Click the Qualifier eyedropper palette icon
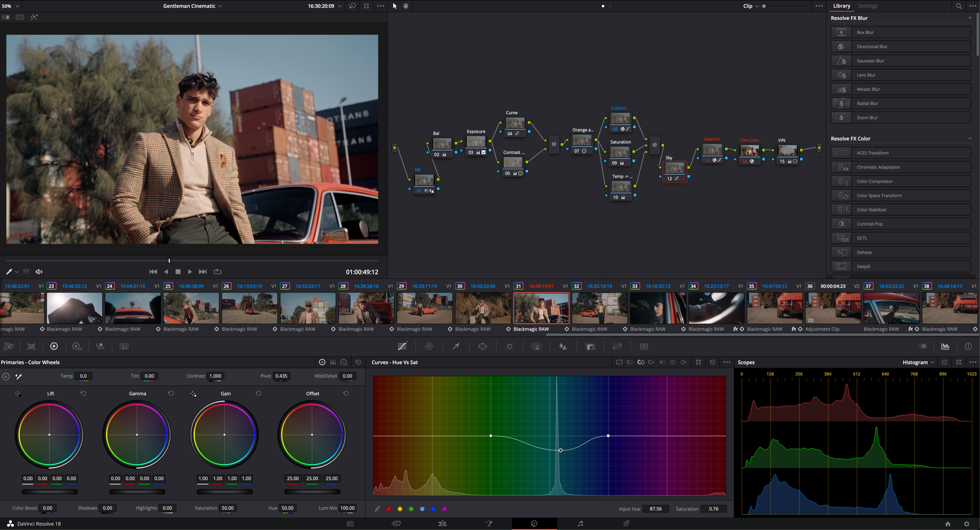The image size is (980, 530). (456, 347)
